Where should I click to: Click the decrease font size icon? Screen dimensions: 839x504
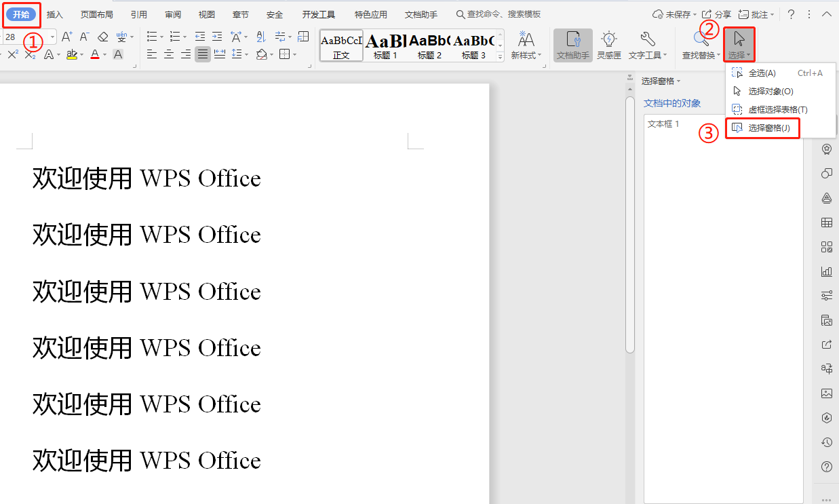point(84,37)
